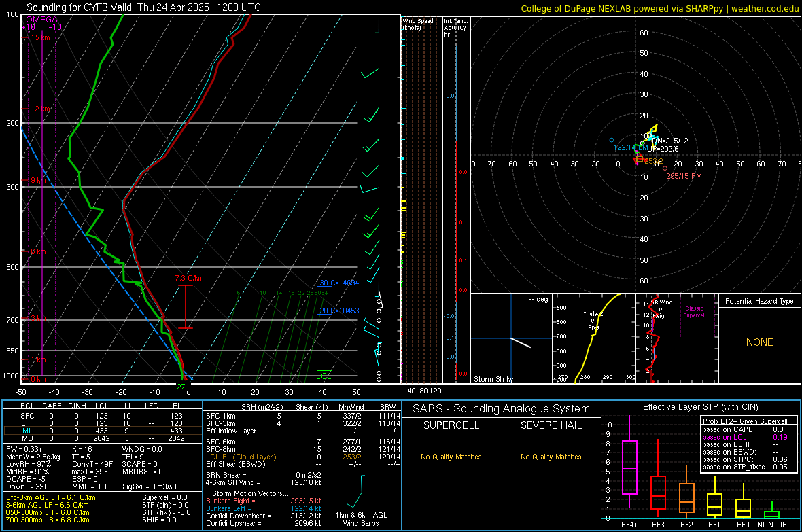Click the 'Inf. Temp. Adv.' panel header

pyautogui.click(x=455, y=28)
